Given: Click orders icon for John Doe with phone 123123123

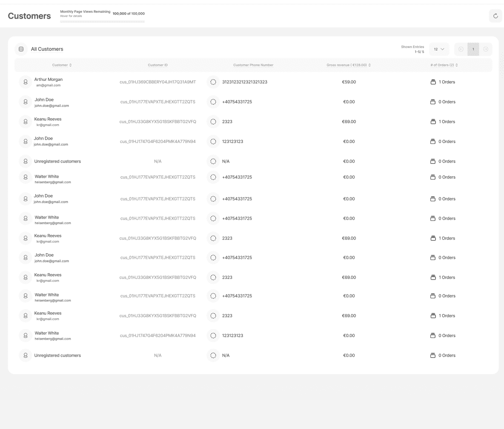Looking at the screenshot, I should (433, 141).
